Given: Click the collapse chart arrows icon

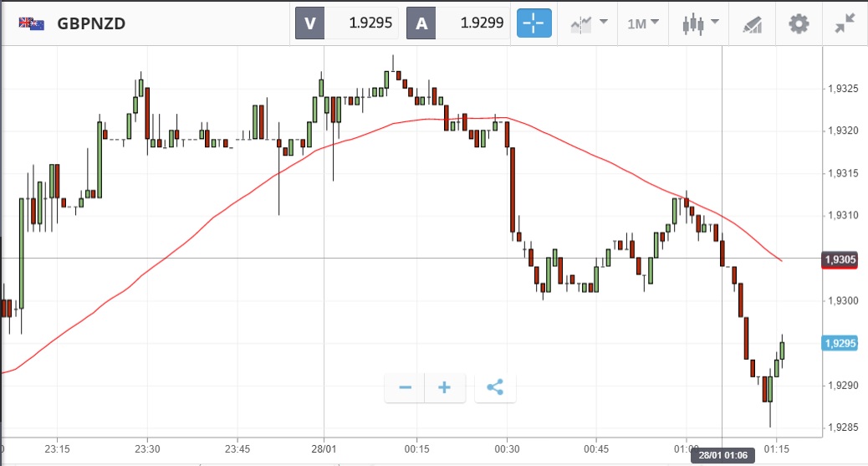Looking at the screenshot, I should [x=845, y=23].
